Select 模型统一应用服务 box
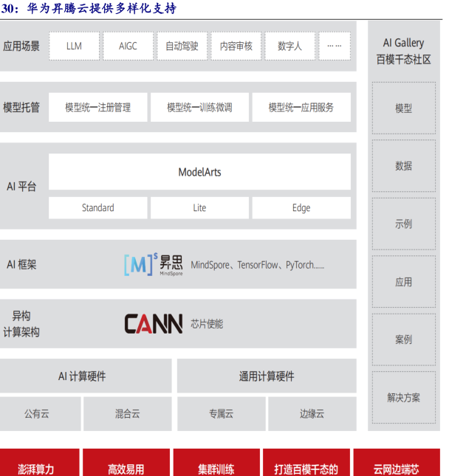This screenshot has height=476, width=449. [x=301, y=107]
